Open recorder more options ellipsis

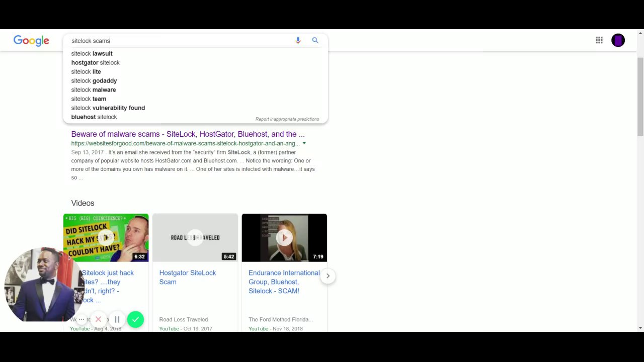(82, 319)
